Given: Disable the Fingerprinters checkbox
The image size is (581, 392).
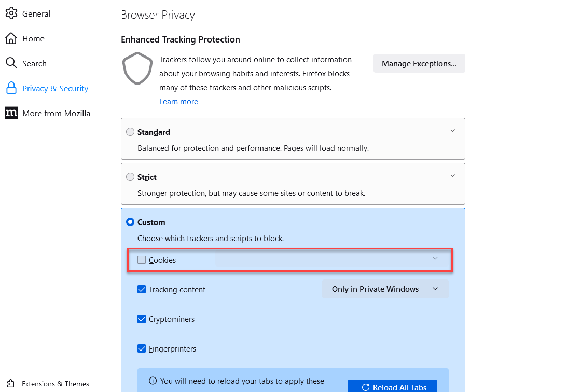Looking at the screenshot, I should (x=142, y=348).
